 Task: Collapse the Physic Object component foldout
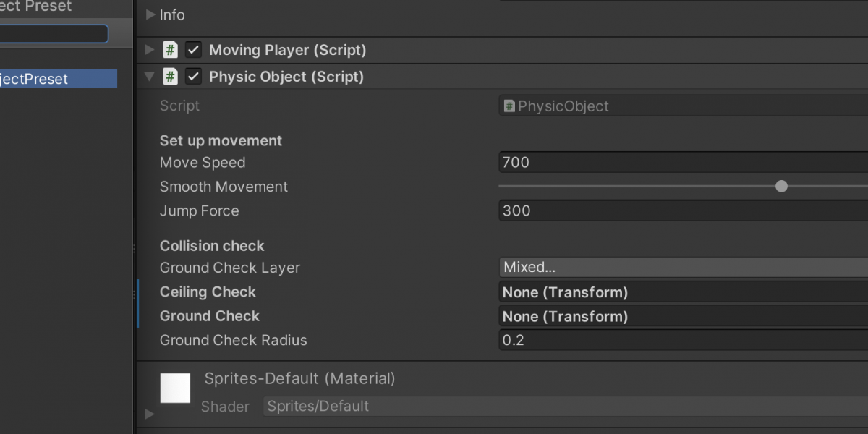pos(150,77)
